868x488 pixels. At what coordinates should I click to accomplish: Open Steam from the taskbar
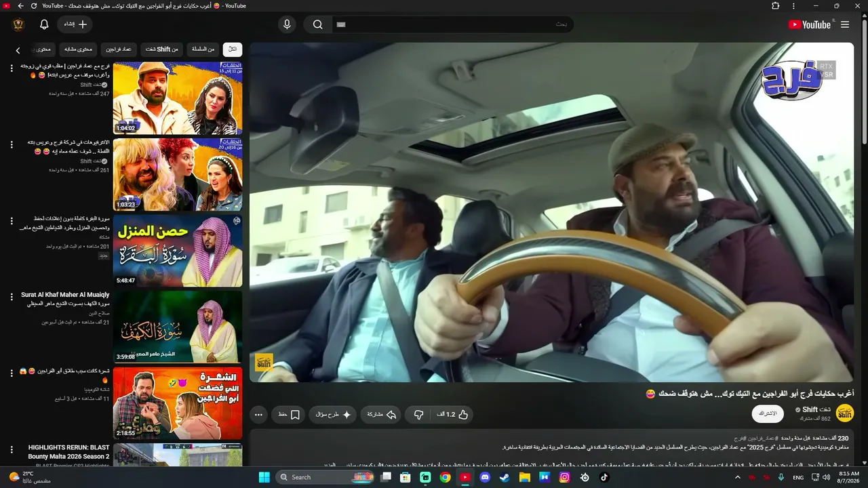coord(505,477)
